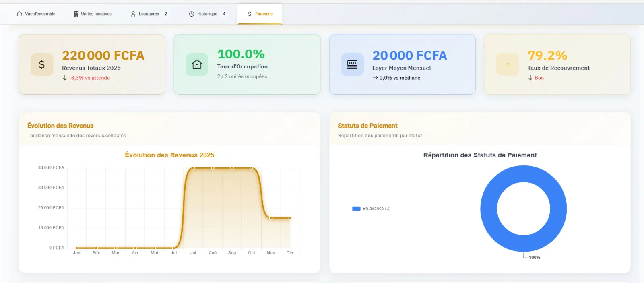Click the building icon beside Unités locatives
This screenshot has width=644, height=283.
pyautogui.click(x=76, y=14)
